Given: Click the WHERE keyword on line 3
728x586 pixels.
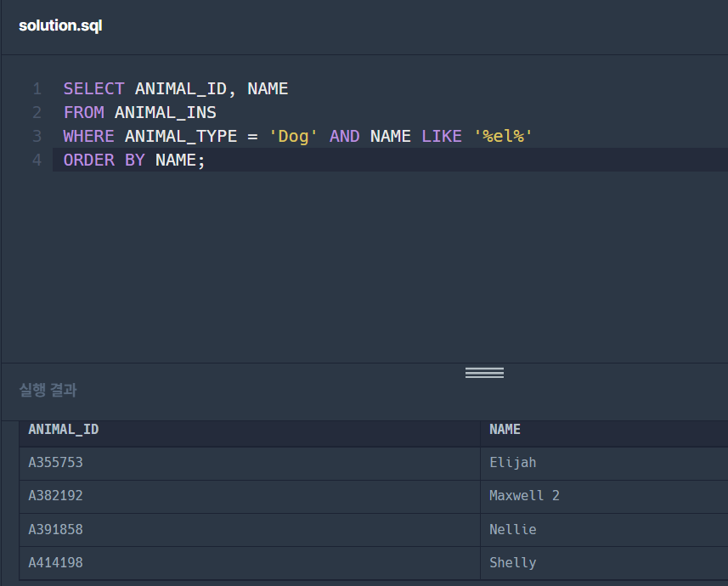Looking at the screenshot, I should [88, 136].
